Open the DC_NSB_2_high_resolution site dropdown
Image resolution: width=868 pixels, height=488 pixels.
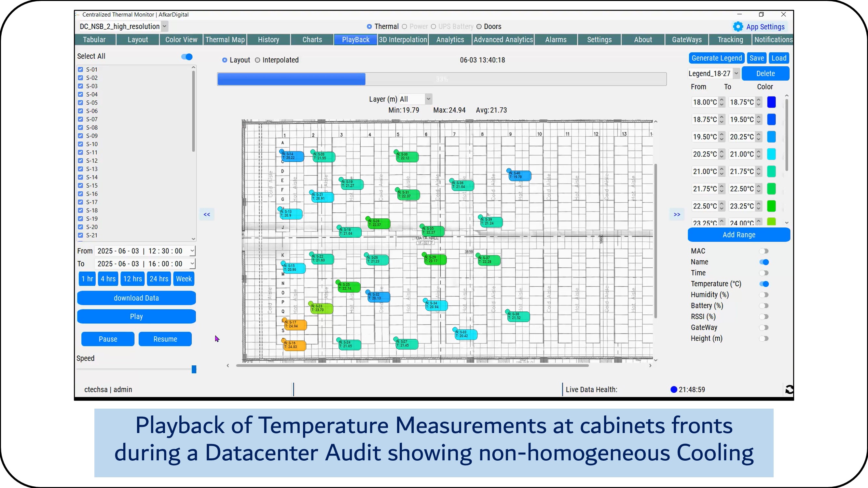(x=164, y=26)
